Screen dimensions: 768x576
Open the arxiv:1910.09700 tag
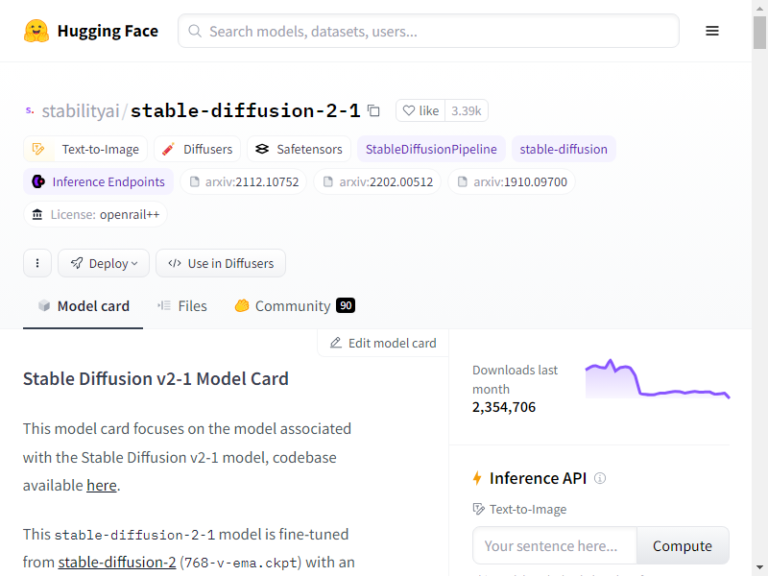pos(511,182)
